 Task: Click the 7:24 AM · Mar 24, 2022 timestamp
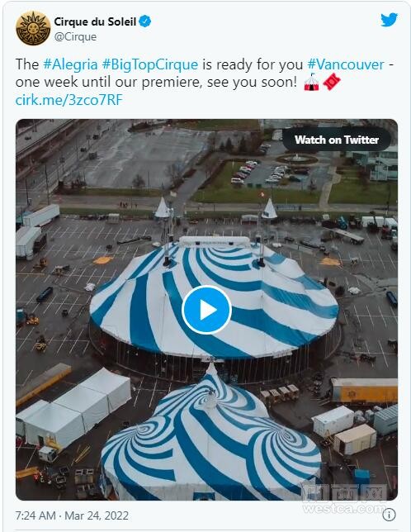[x=72, y=515]
